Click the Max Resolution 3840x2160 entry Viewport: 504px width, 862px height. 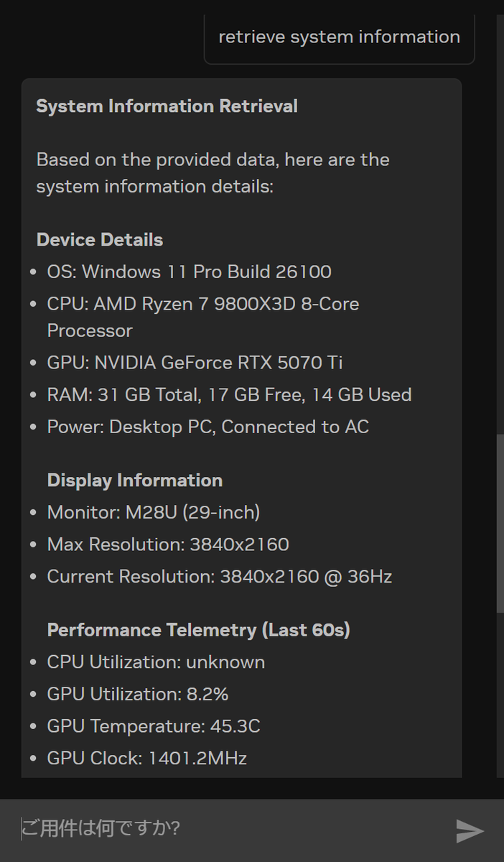pos(168,545)
